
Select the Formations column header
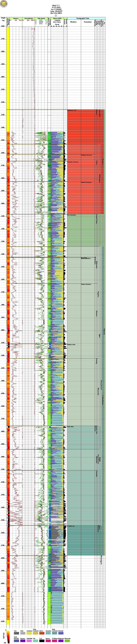click(88, 22)
